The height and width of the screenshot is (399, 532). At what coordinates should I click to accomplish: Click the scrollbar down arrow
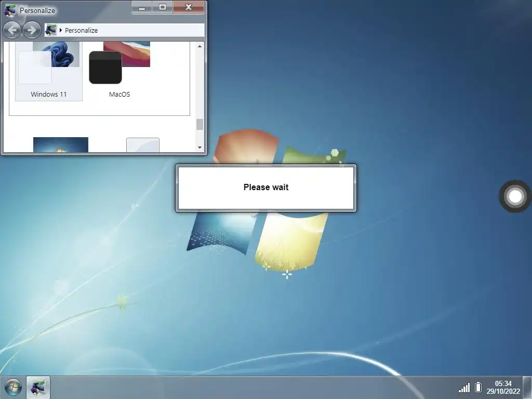pos(199,147)
